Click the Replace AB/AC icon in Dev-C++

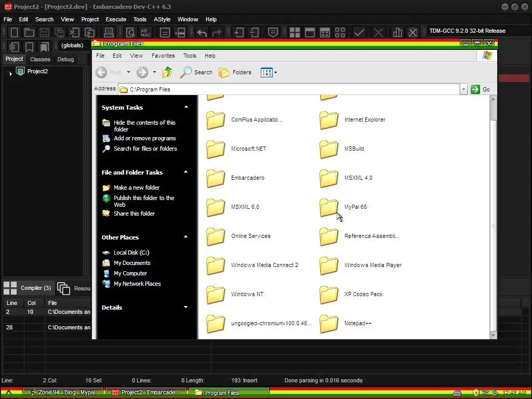pyautogui.click(x=146, y=33)
